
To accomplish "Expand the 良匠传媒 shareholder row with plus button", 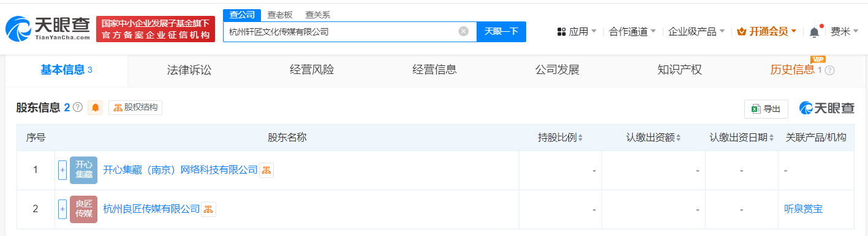I will pyautogui.click(x=62, y=209).
